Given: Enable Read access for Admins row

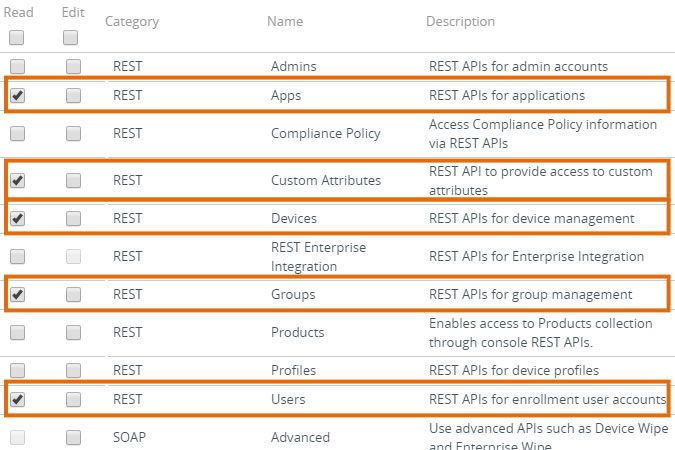Looking at the screenshot, I should [17, 66].
